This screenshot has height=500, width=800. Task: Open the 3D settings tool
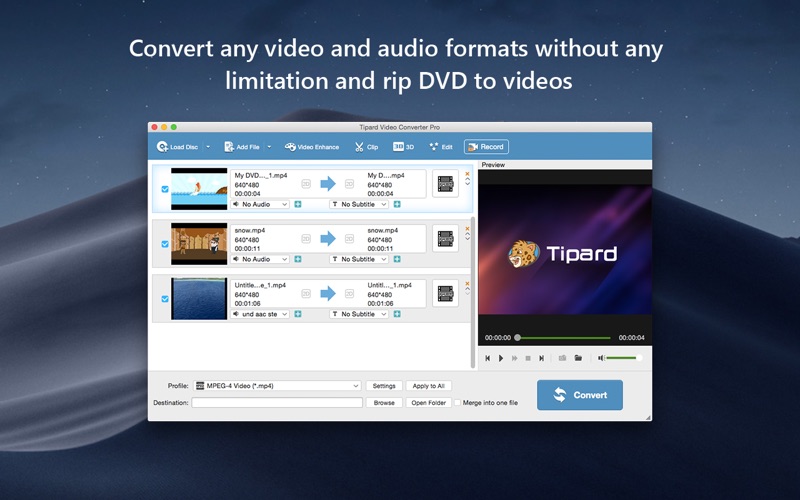[403, 147]
